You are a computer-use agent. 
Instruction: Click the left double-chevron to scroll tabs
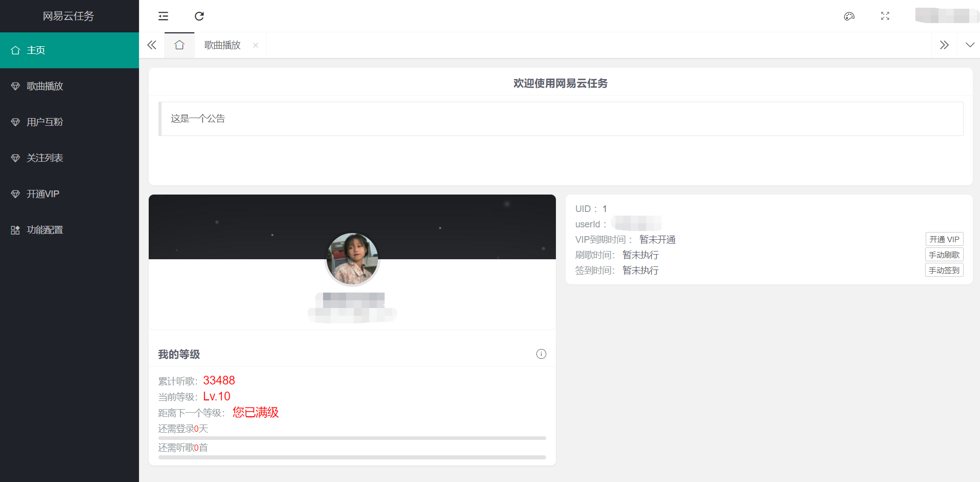click(x=152, y=45)
